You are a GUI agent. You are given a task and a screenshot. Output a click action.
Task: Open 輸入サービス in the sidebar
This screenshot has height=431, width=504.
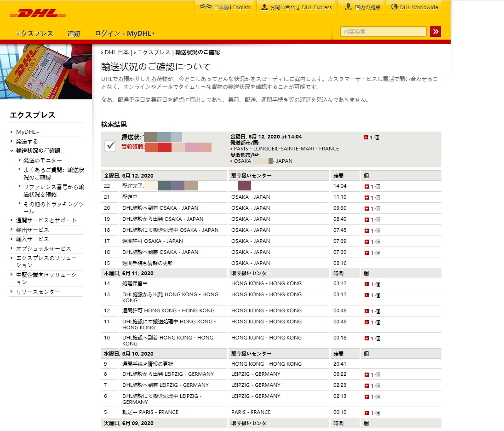33,239
